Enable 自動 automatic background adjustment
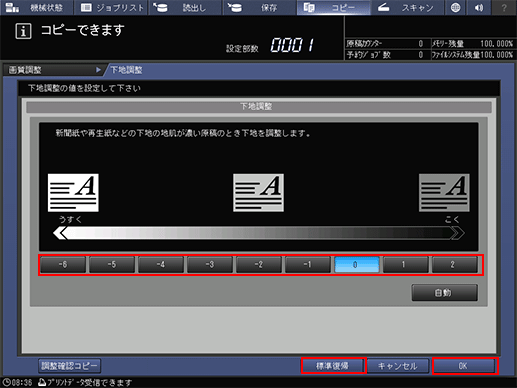 click(x=444, y=293)
